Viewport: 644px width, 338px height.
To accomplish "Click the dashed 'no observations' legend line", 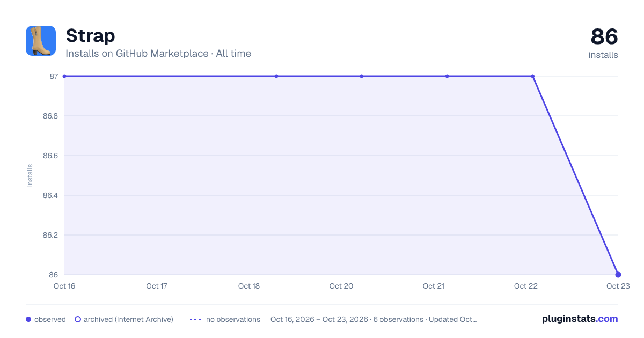I will 195,319.
